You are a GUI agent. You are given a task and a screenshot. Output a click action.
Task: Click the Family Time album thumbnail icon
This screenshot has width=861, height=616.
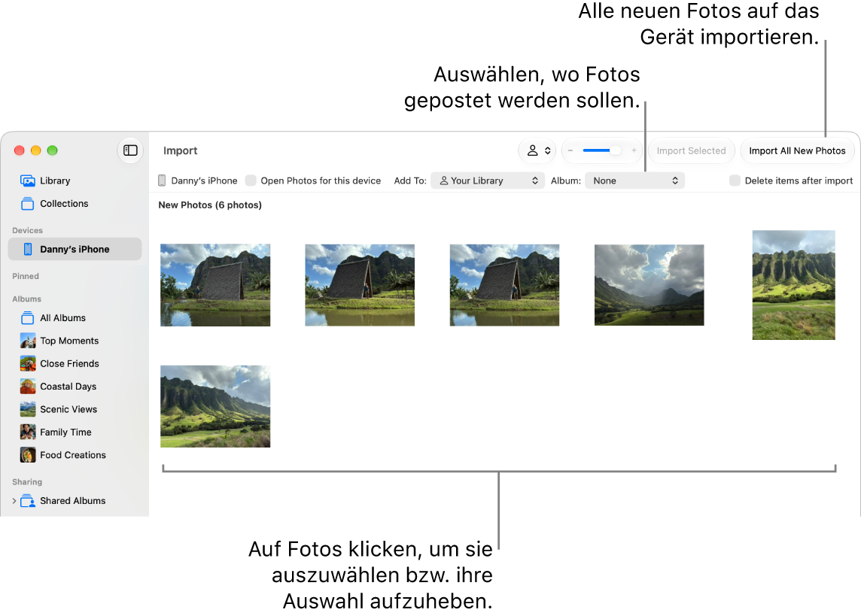tap(28, 432)
